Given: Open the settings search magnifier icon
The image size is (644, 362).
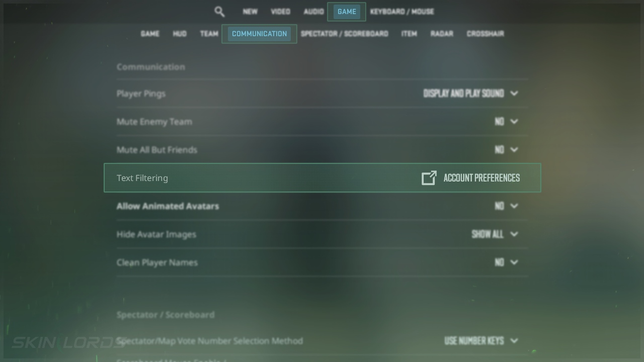Looking at the screenshot, I should click(219, 12).
